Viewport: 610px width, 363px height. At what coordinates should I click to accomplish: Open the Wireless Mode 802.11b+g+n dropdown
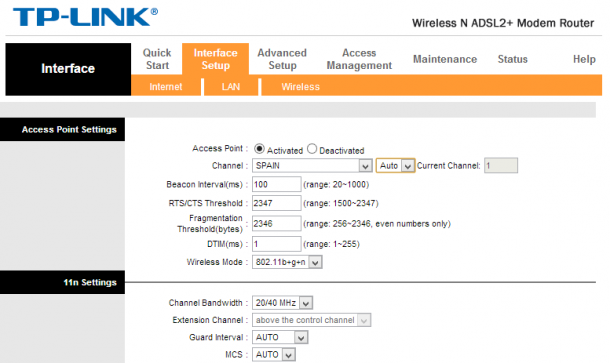(287, 262)
